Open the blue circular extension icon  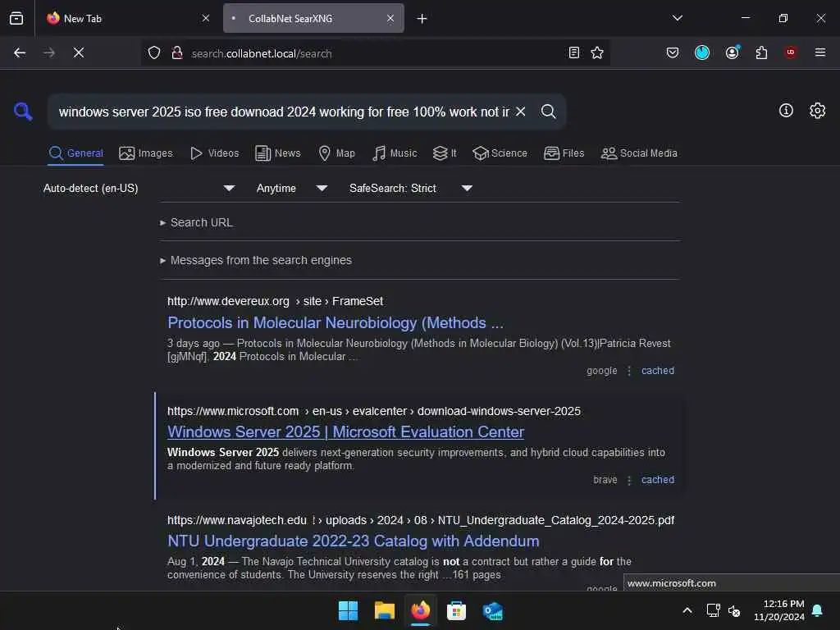click(x=702, y=52)
